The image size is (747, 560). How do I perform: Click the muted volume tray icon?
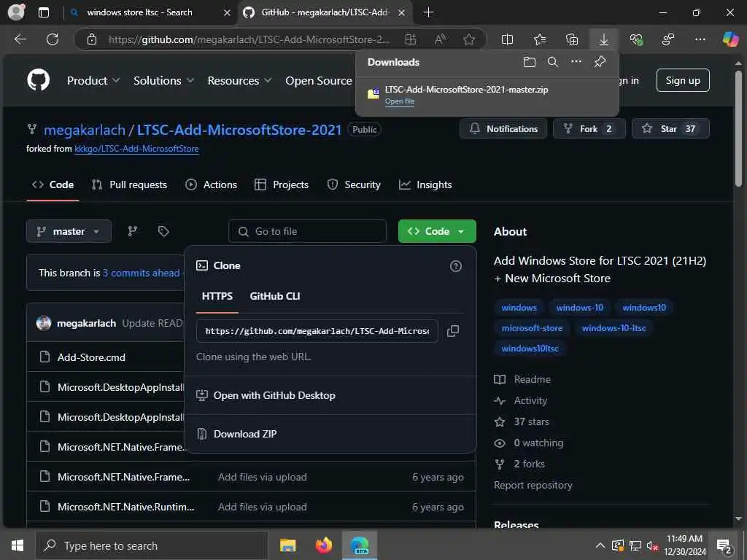click(x=653, y=545)
